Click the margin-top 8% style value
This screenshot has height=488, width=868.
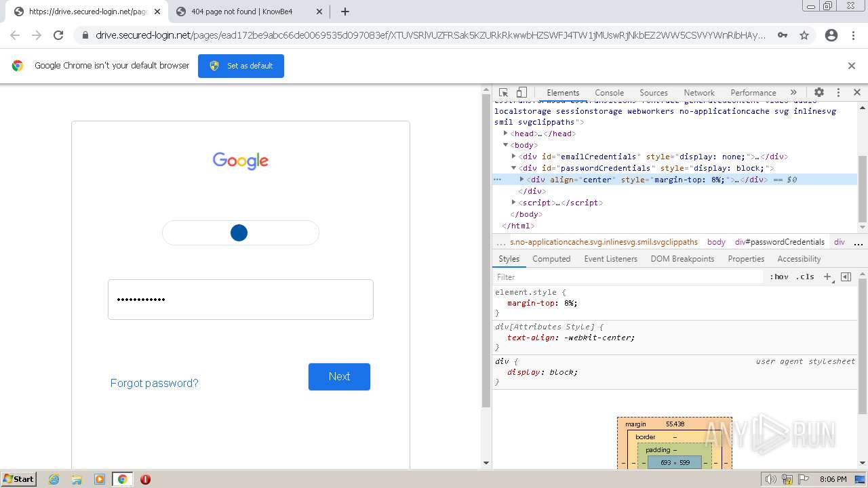pos(570,303)
